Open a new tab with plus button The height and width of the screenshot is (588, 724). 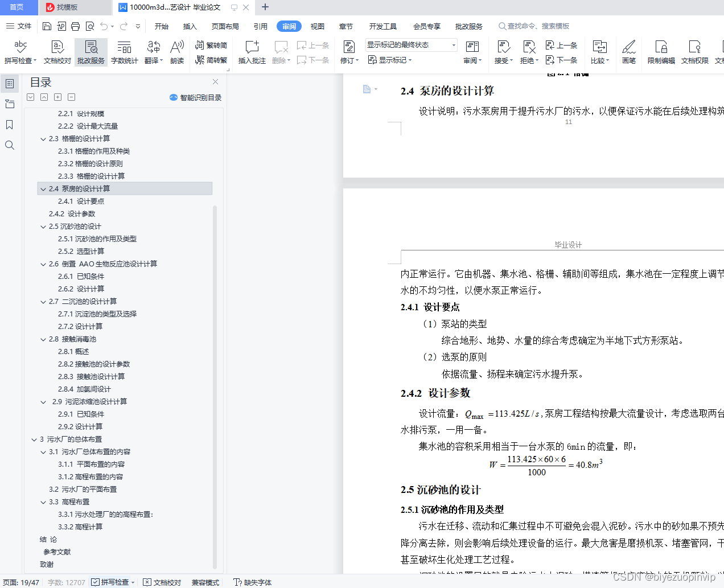(265, 7)
